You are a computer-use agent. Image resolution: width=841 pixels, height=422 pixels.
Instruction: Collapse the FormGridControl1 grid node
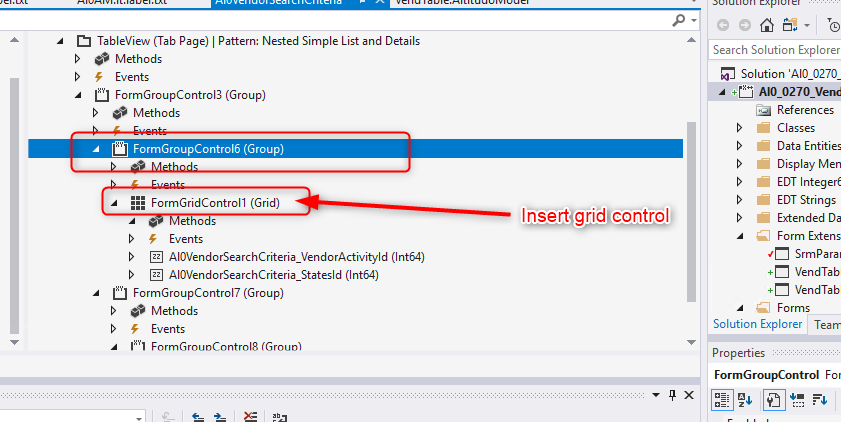114,203
